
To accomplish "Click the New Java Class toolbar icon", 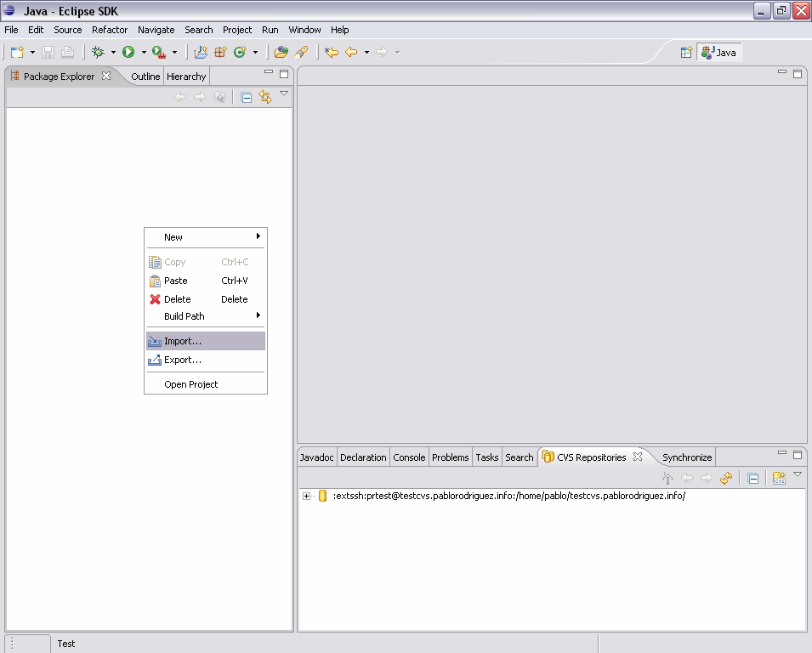I will [240, 52].
